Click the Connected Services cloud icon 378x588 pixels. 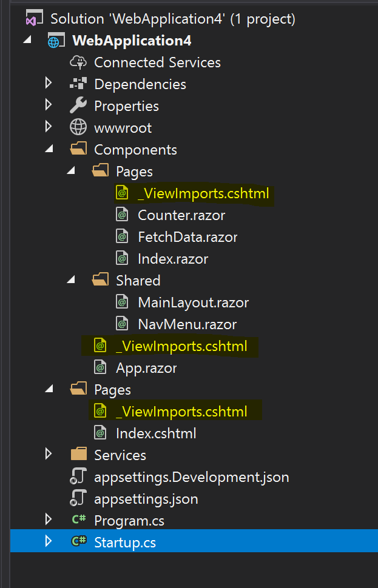[x=78, y=62]
